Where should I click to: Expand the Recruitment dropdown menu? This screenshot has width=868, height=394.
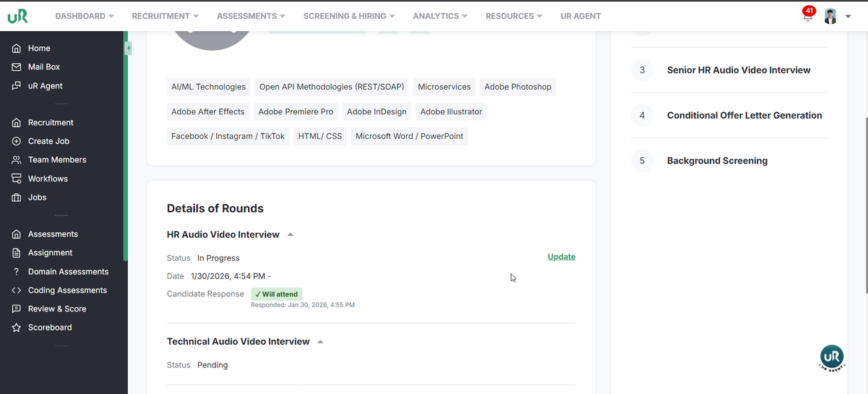[x=165, y=16]
